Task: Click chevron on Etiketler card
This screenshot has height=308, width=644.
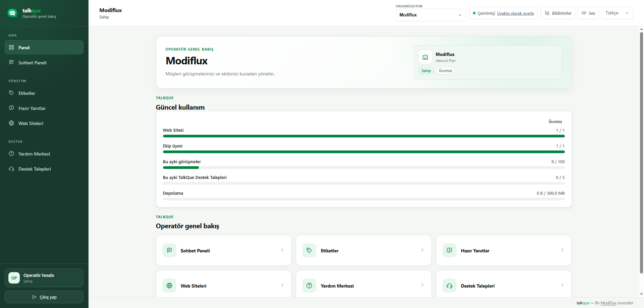Action: (422, 250)
